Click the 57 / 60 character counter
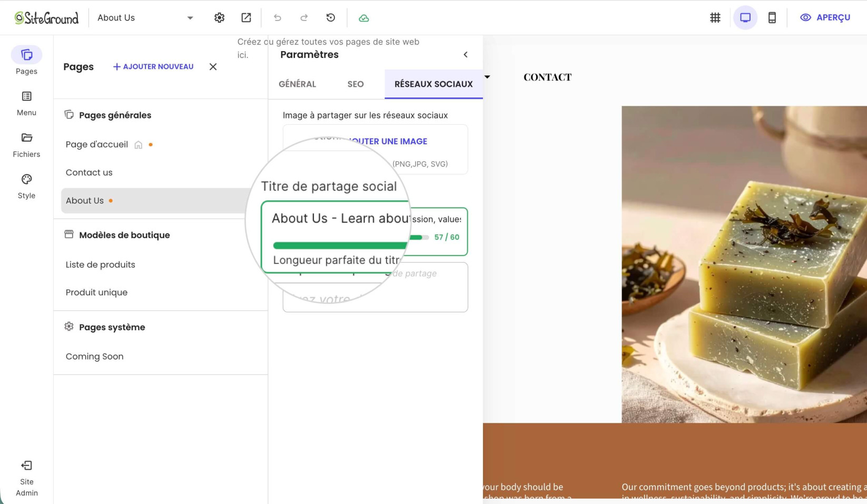 tap(447, 238)
